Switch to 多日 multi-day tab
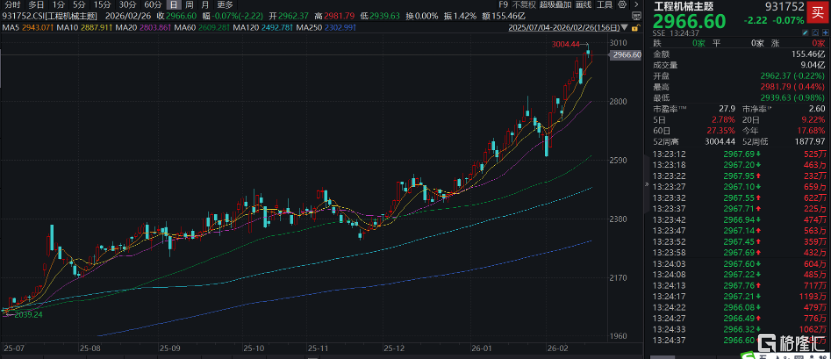Screen dimensions: 832x360 (36, 4)
